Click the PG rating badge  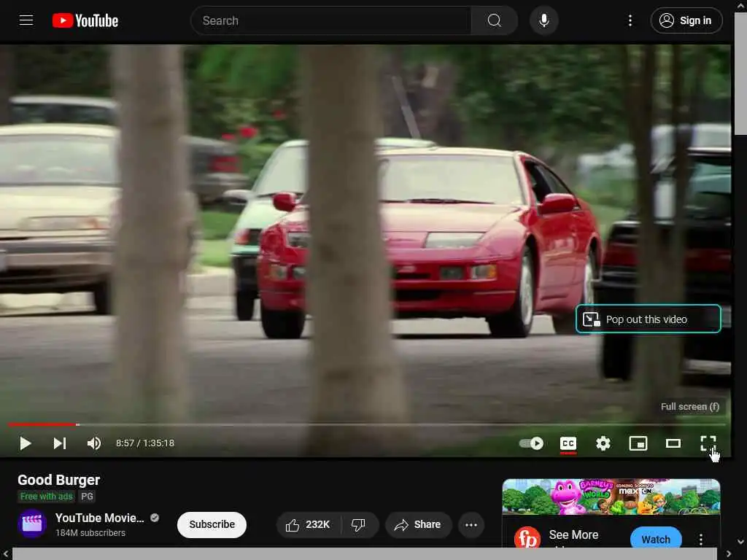coord(87,496)
